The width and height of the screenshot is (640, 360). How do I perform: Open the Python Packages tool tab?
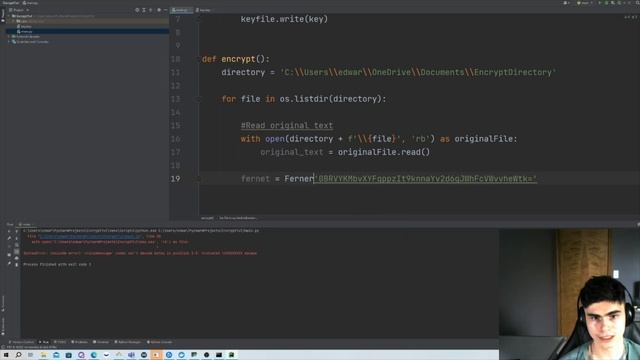[128, 342]
